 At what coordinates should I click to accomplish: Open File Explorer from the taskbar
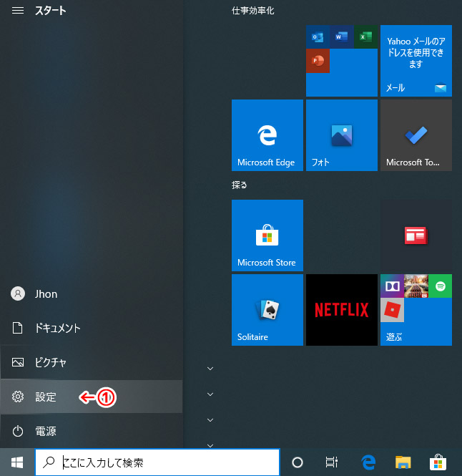[x=403, y=462]
